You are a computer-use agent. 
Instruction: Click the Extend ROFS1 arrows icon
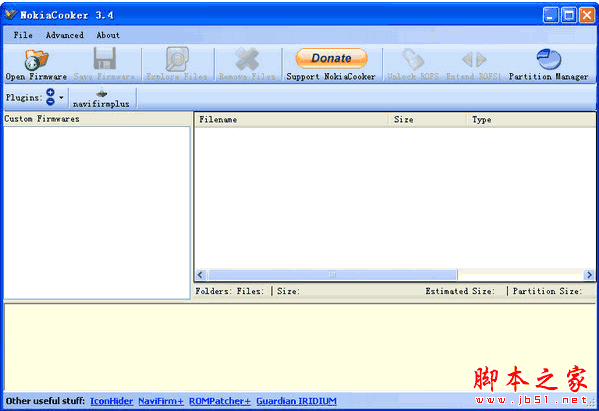(474, 59)
